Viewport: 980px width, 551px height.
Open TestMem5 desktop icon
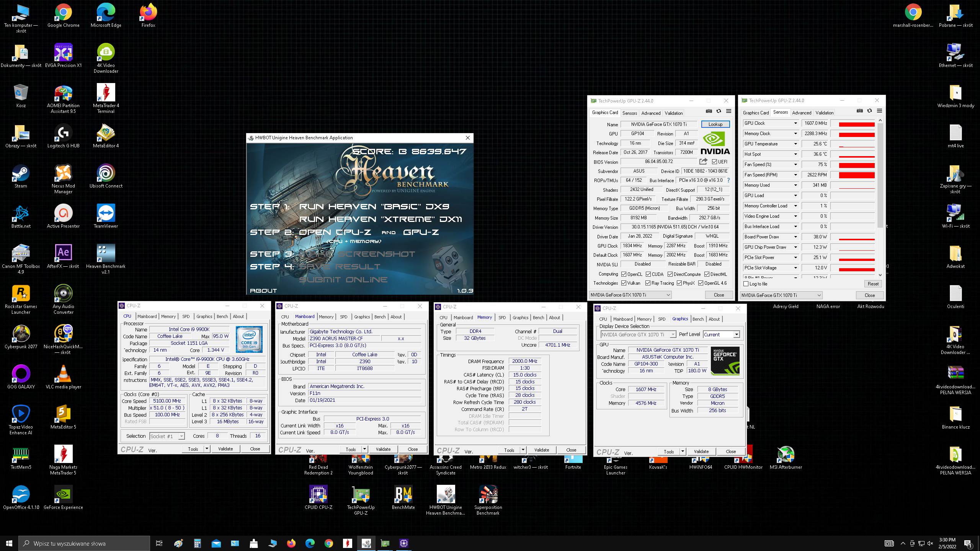click(21, 458)
